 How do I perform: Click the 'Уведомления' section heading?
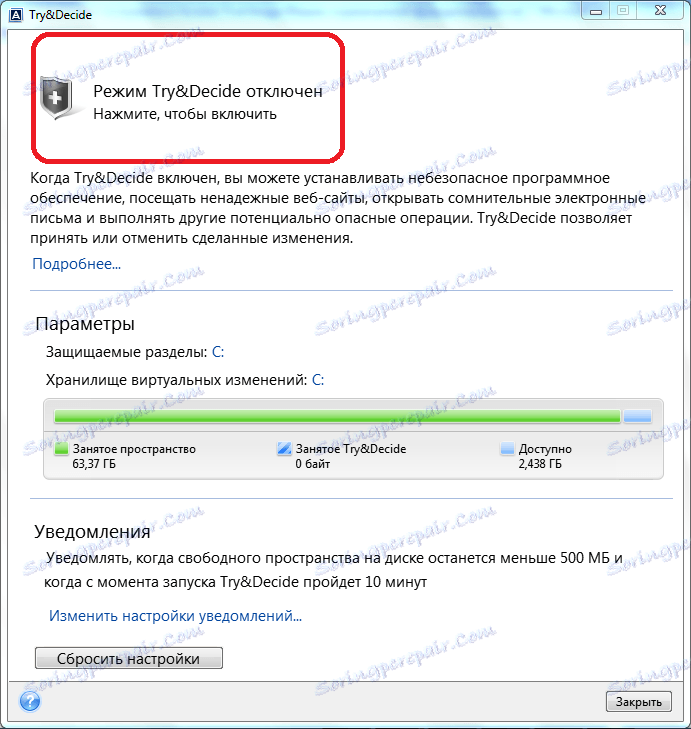coord(92,531)
